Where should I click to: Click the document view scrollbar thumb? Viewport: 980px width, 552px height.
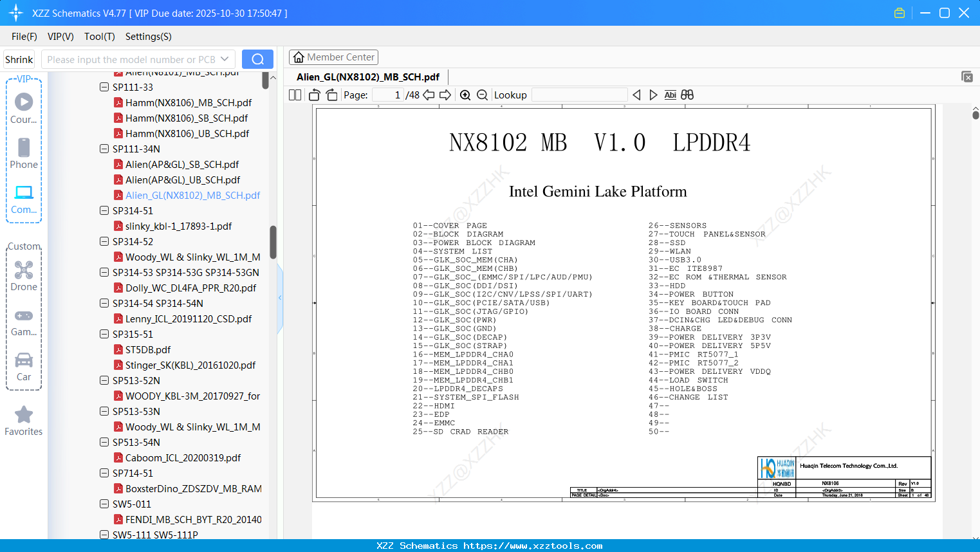[975, 115]
